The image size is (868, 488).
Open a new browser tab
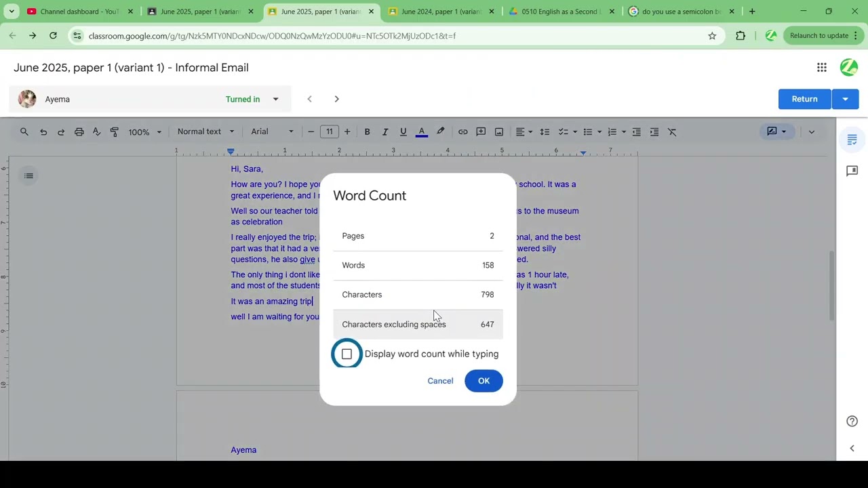752,12
